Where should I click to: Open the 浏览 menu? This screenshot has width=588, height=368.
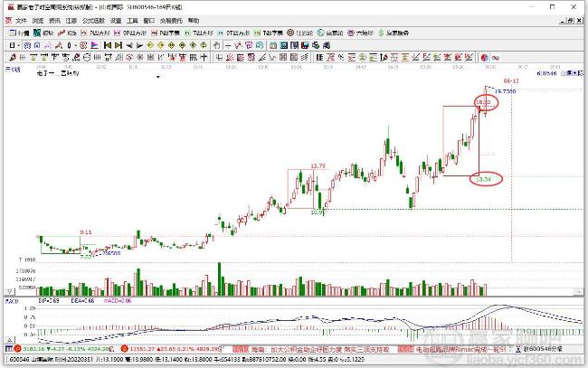coord(38,21)
